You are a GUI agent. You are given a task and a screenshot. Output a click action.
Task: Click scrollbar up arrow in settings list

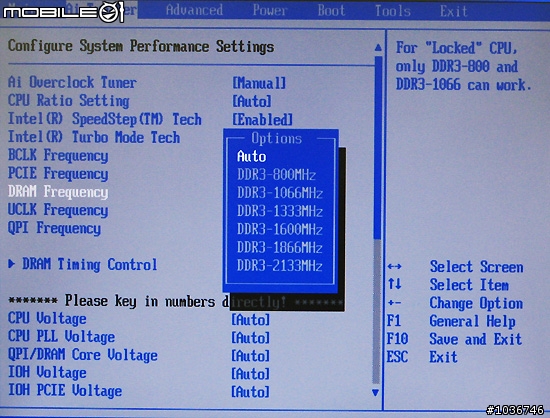[378, 47]
